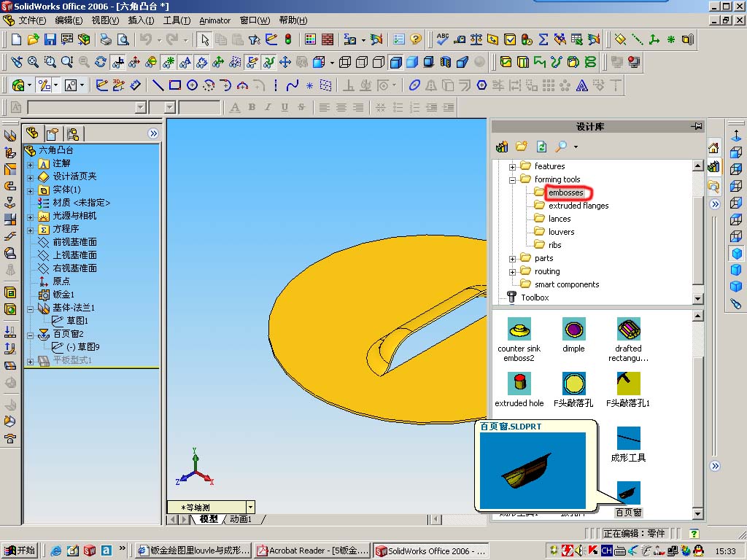This screenshot has height=560, width=747.
Task: Select the counter sink emboss2 tool
Action: [519, 340]
